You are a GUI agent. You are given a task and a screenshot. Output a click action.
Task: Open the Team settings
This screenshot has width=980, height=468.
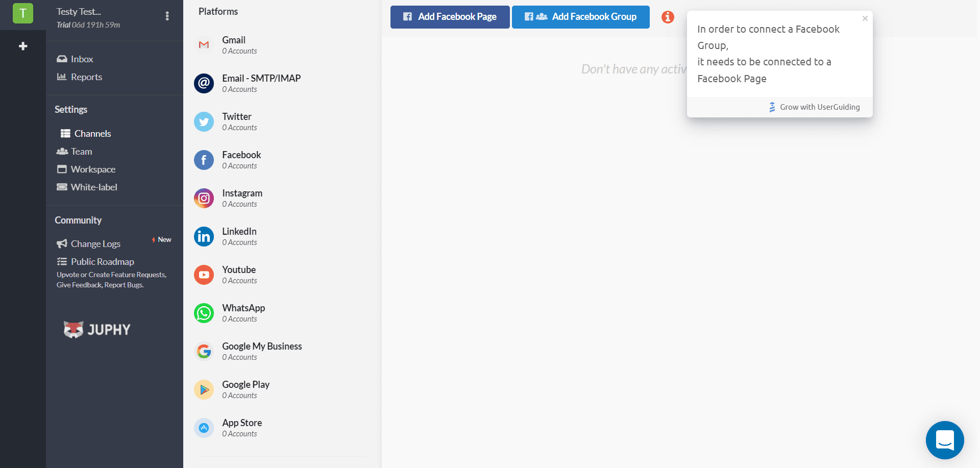75,152
